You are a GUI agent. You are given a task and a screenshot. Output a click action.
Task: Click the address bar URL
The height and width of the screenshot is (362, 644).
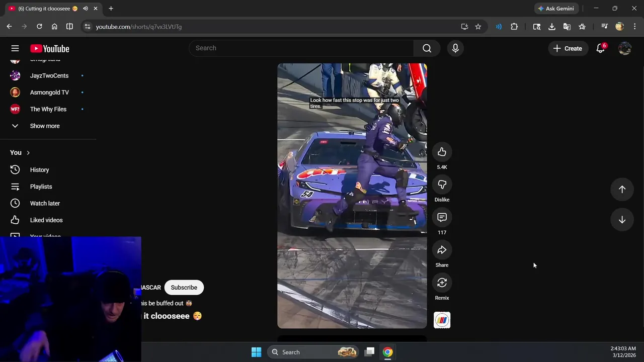139,27
